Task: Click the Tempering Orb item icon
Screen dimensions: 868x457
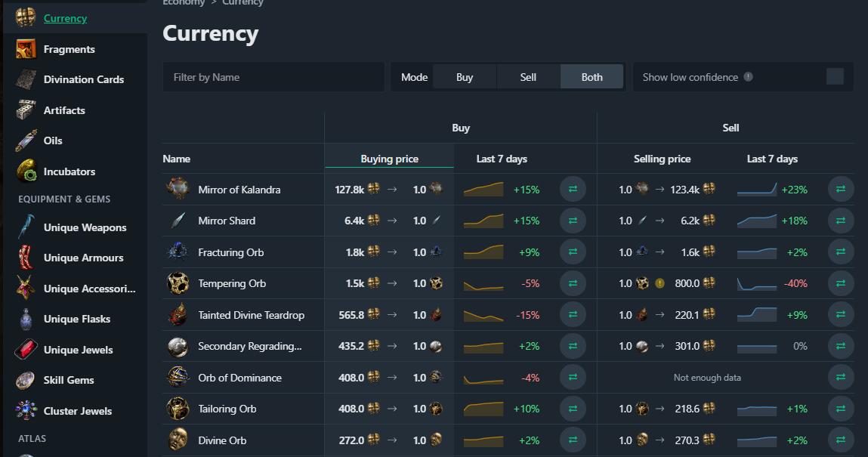Action: (178, 283)
